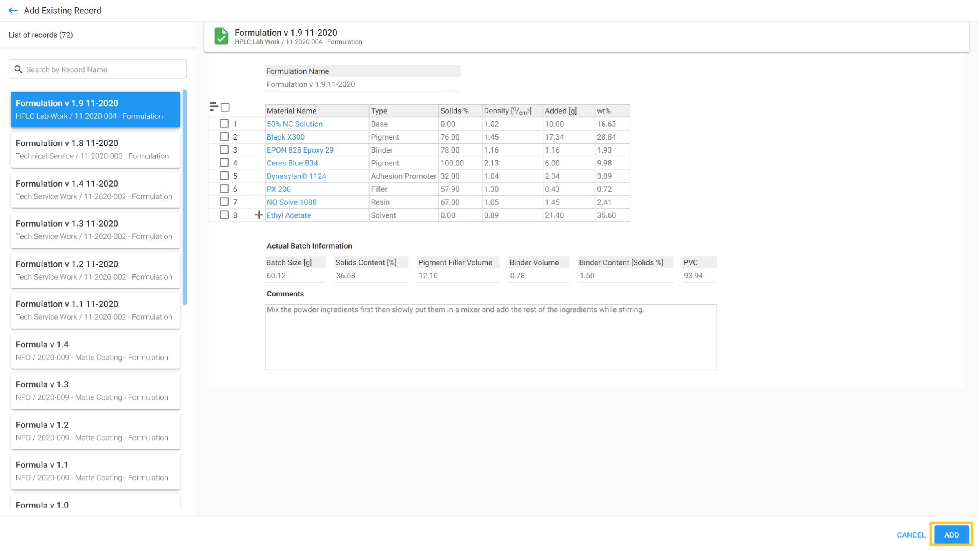980x551 pixels.
Task: Click the plus icon on Ethyl Acetate row
Action: click(x=259, y=215)
